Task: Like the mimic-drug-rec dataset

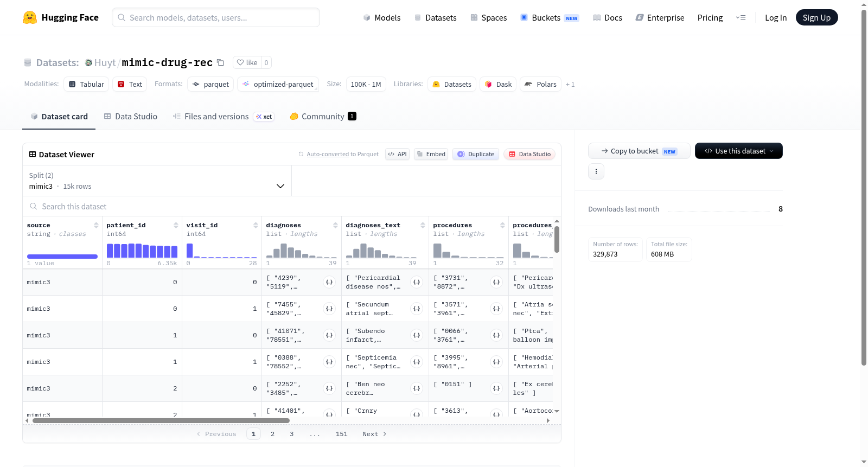Action: [x=247, y=62]
